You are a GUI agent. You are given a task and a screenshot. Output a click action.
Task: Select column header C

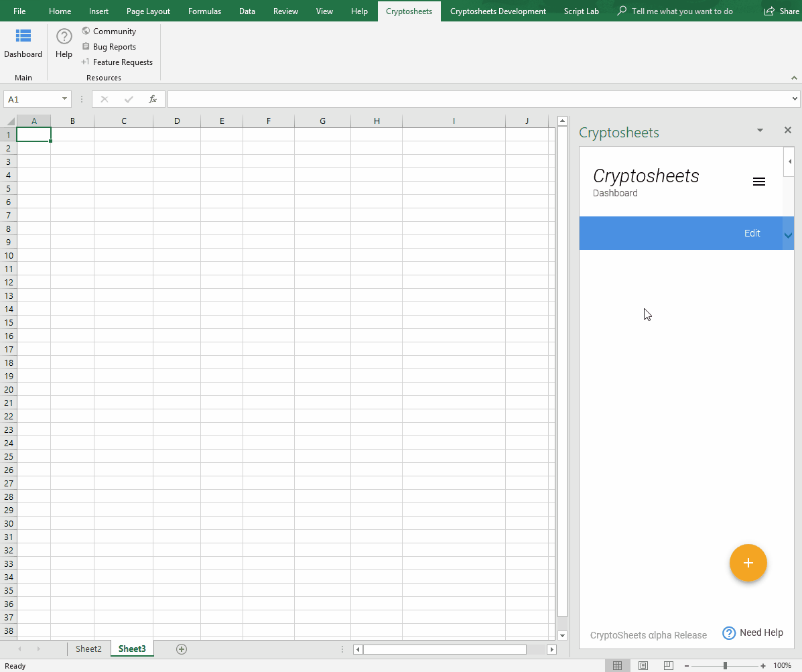[x=124, y=121]
